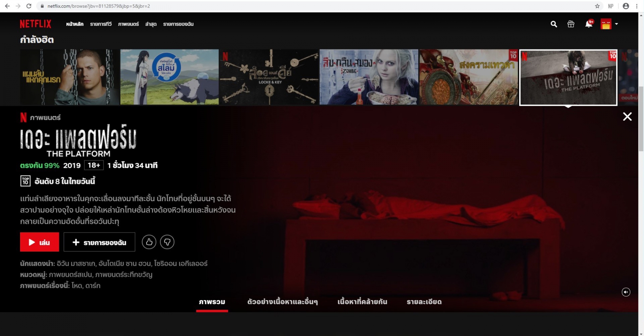Screen dimensions: 644x336
Task: Go to หน้าหลัก in navigation
Action: click(75, 24)
